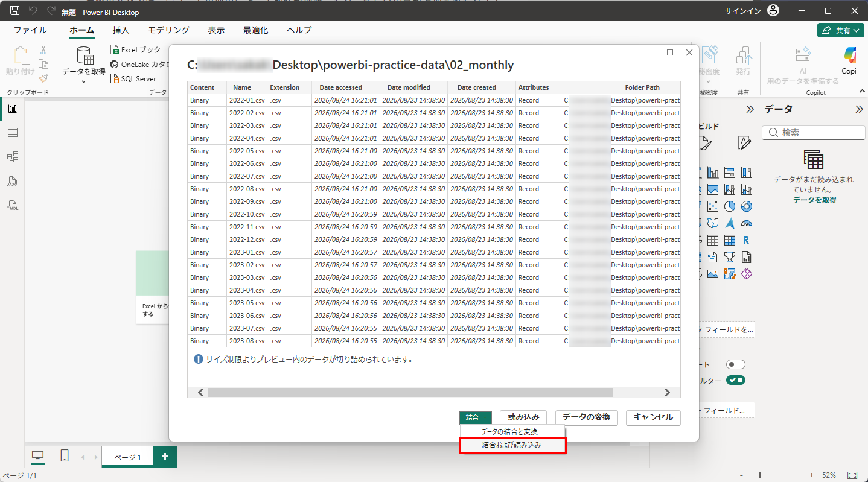
Task: Switch to the モデリング ribbon tab
Action: (x=169, y=30)
